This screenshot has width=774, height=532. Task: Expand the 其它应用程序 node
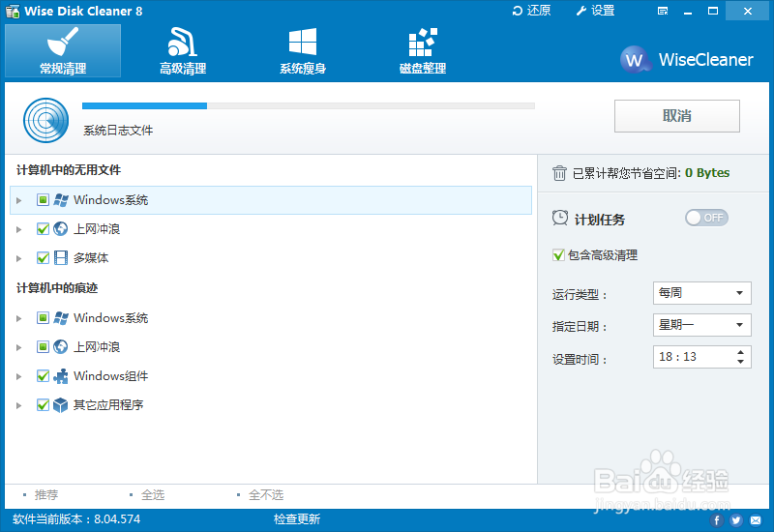pos(18,405)
